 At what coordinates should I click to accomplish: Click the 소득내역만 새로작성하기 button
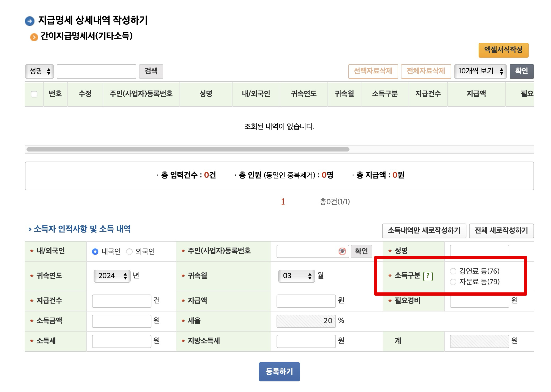(424, 231)
